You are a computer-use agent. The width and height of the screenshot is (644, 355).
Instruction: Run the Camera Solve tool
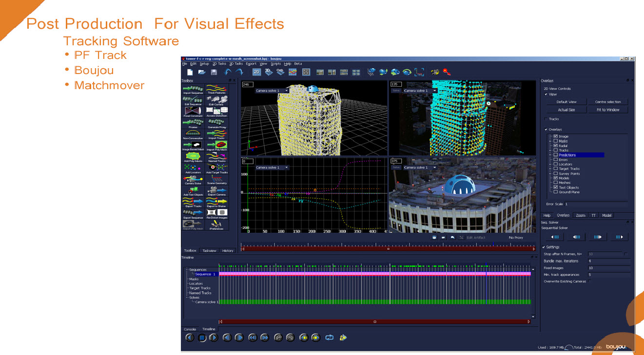193,179
